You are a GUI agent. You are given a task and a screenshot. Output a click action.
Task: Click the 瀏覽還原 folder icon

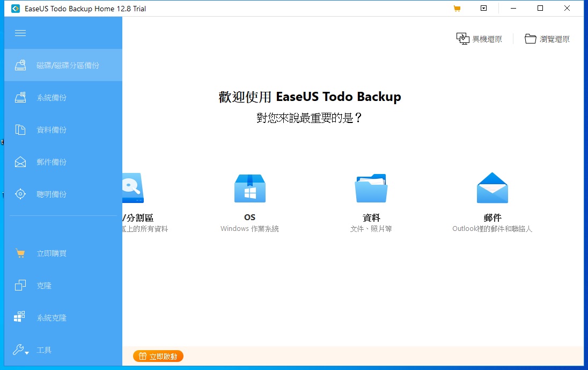tap(530, 39)
